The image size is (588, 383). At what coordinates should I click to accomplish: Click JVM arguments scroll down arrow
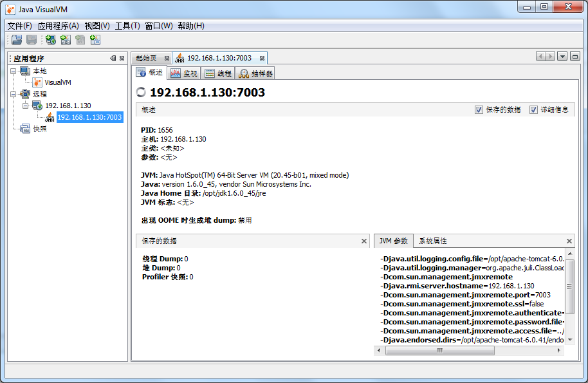pyautogui.click(x=569, y=340)
